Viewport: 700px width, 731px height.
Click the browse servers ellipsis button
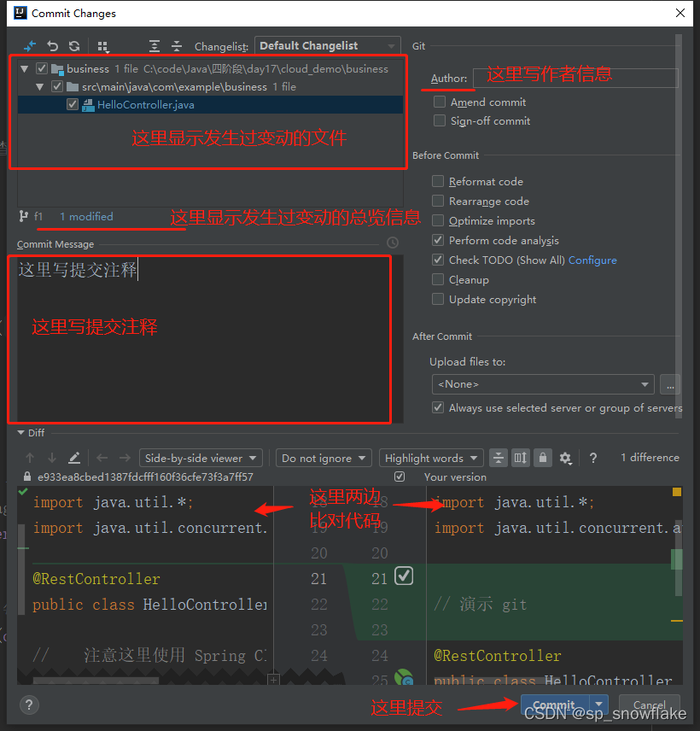[x=670, y=384]
